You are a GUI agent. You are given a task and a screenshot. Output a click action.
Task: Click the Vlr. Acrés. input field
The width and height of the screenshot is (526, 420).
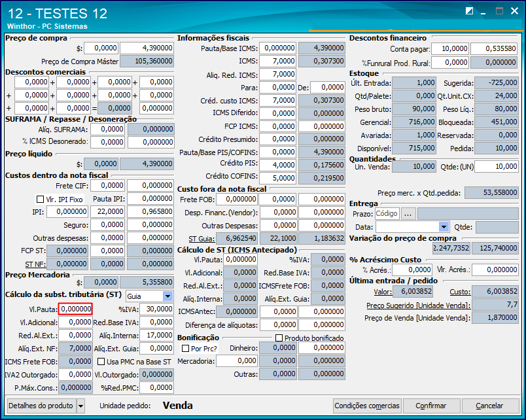click(x=495, y=270)
